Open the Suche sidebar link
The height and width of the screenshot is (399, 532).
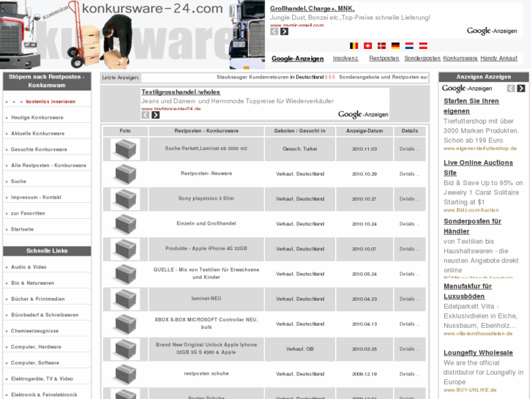click(x=18, y=182)
